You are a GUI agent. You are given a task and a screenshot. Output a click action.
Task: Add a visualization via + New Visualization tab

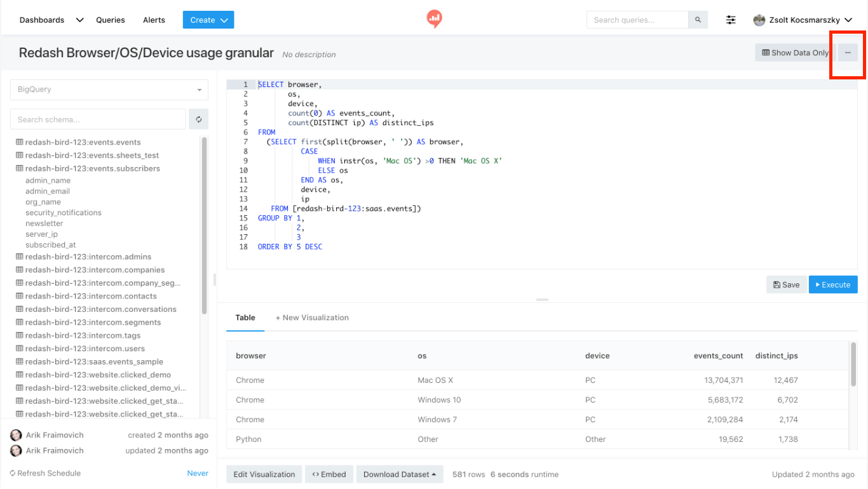pyautogui.click(x=312, y=318)
